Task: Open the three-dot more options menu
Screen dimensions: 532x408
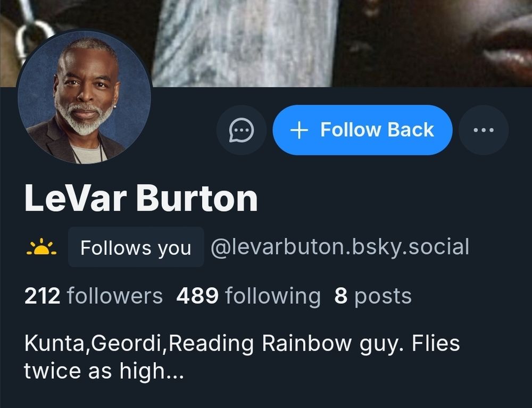Action: pos(484,130)
